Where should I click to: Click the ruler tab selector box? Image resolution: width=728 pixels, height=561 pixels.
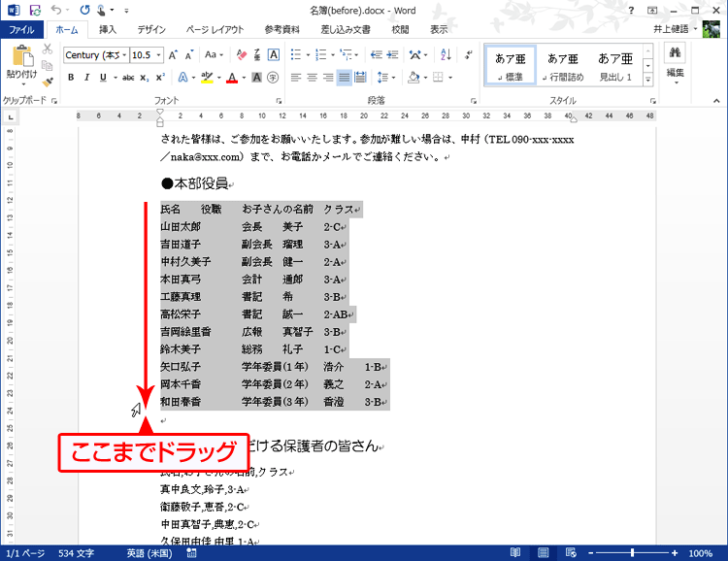[11, 117]
